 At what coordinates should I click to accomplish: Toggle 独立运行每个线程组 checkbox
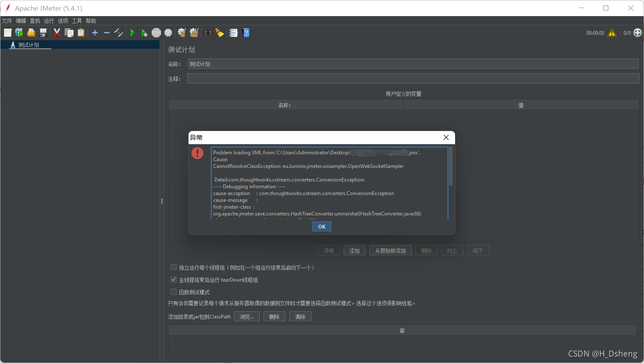[x=174, y=267]
